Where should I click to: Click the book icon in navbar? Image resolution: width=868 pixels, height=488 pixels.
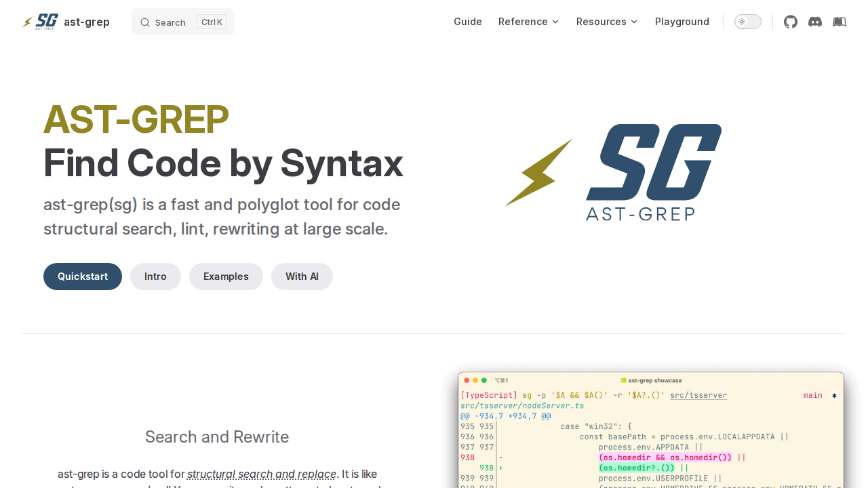pyautogui.click(x=840, y=22)
